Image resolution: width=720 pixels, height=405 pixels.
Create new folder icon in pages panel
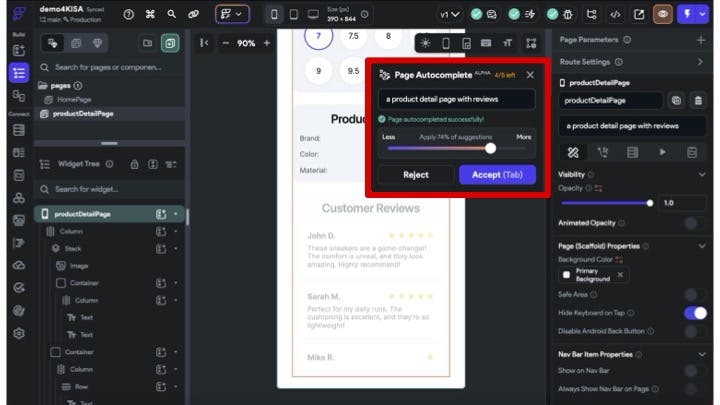(x=147, y=43)
